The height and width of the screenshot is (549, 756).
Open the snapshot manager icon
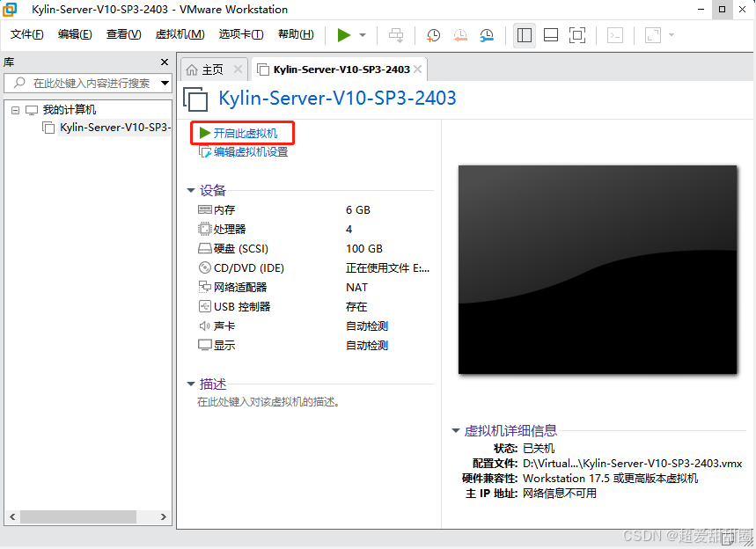click(x=487, y=35)
